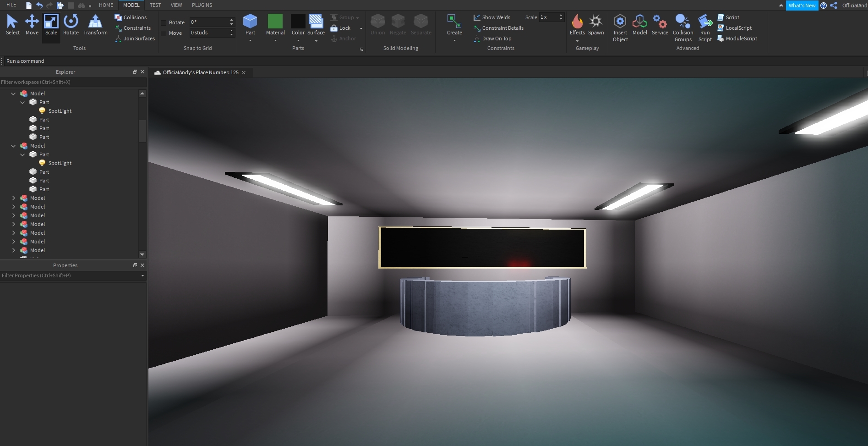Click the Material icon

(275, 22)
